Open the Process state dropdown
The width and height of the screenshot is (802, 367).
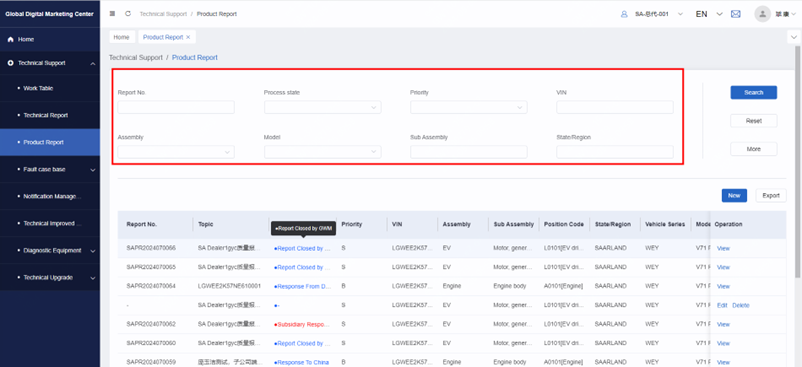coord(323,107)
